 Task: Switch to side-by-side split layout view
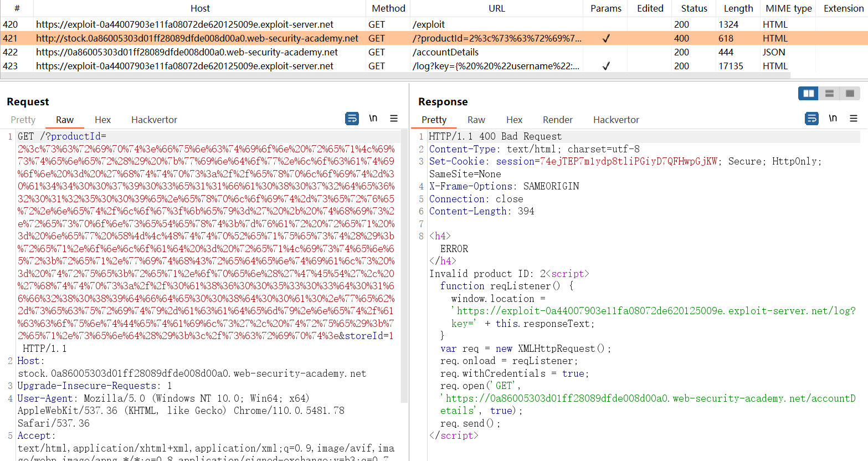(x=809, y=93)
